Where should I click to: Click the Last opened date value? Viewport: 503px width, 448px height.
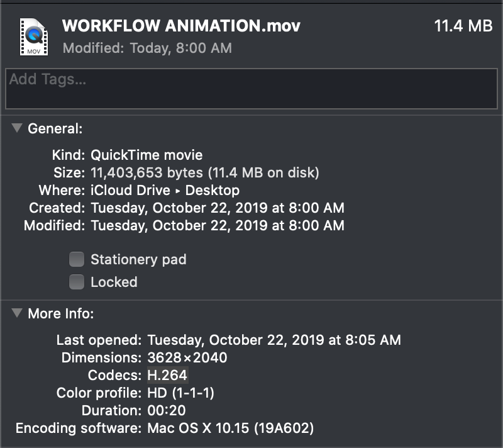point(274,340)
